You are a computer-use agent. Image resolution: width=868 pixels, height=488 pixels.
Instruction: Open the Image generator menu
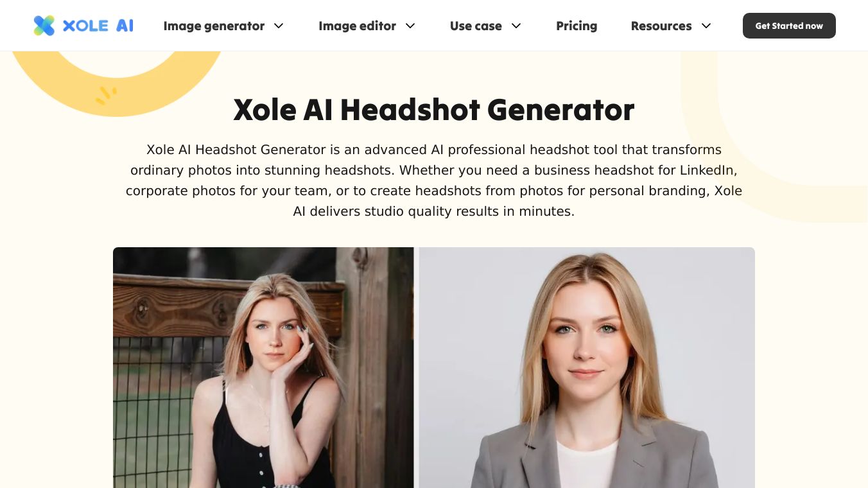click(214, 26)
